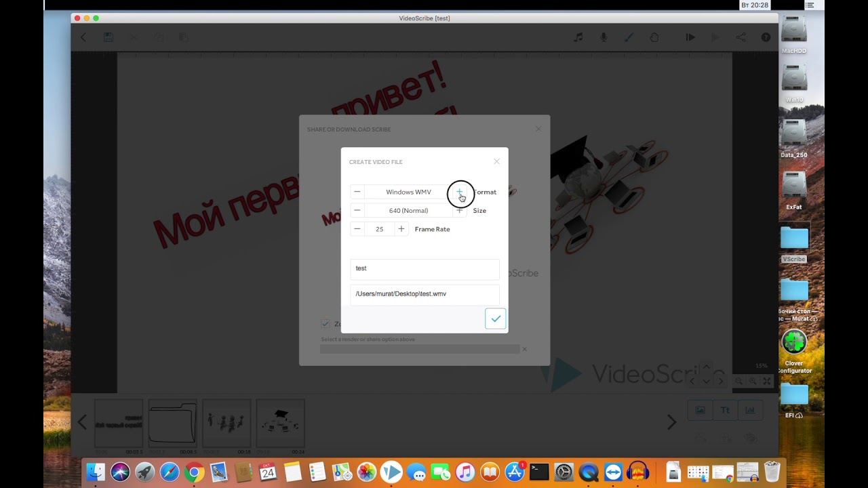Increase the Frame Rate value

pyautogui.click(x=401, y=229)
